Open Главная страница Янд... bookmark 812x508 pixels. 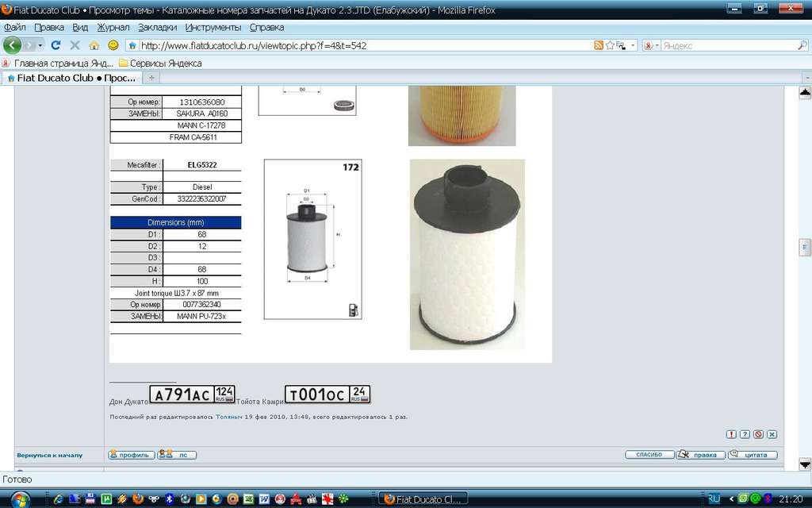(x=58, y=63)
